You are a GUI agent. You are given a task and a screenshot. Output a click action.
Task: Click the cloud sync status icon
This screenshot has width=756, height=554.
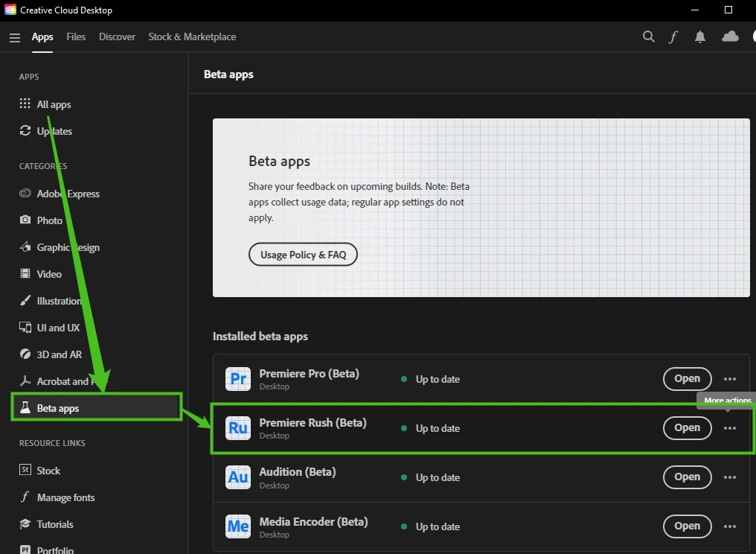click(730, 36)
